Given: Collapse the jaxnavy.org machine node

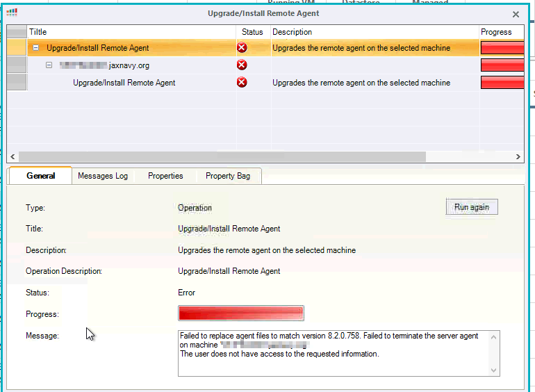Looking at the screenshot, I should point(49,65).
